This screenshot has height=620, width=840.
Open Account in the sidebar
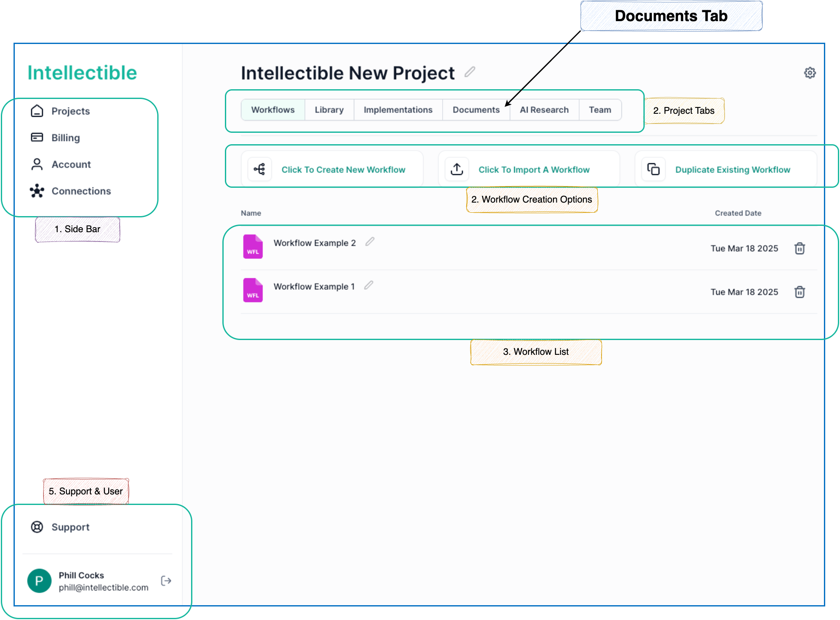tap(71, 164)
